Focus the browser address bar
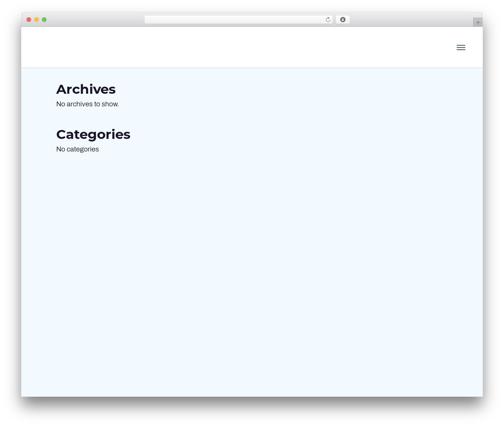Viewport: 504px width, 427px height. pos(238,20)
